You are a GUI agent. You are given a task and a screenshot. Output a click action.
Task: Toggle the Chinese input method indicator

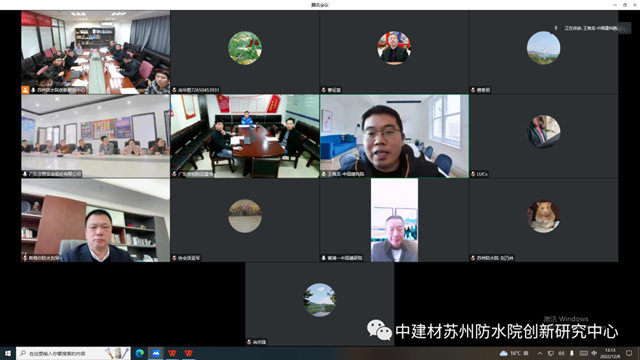click(594, 353)
